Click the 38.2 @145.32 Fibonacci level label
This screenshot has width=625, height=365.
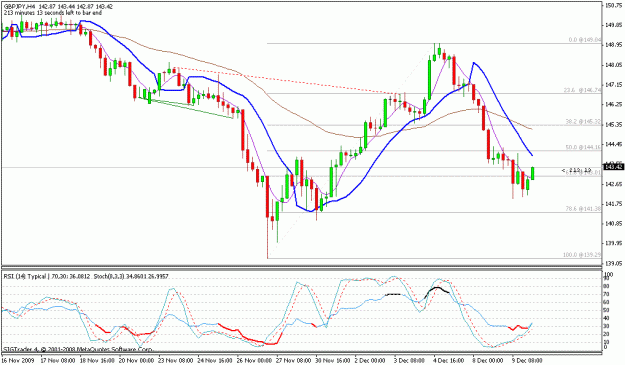point(584,122)
